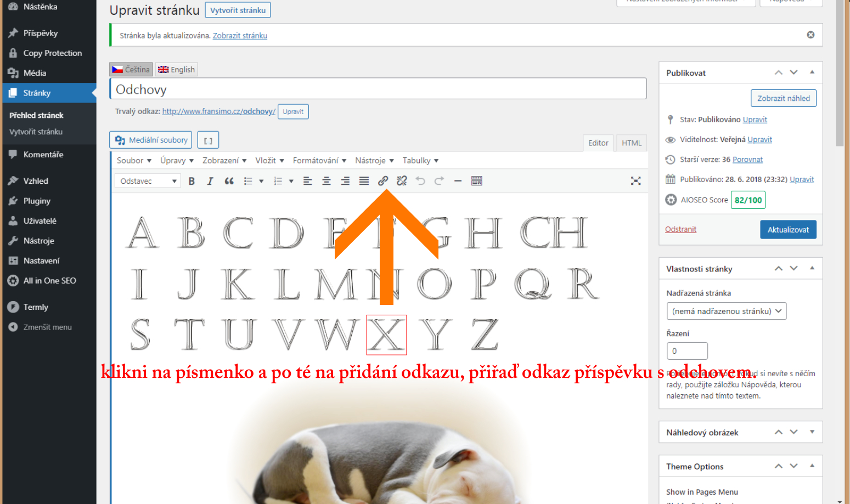This screenshot has height=504, width=850.
Task: Click the Vytvořit stránku button beside the heading
Action: [238, 10]
